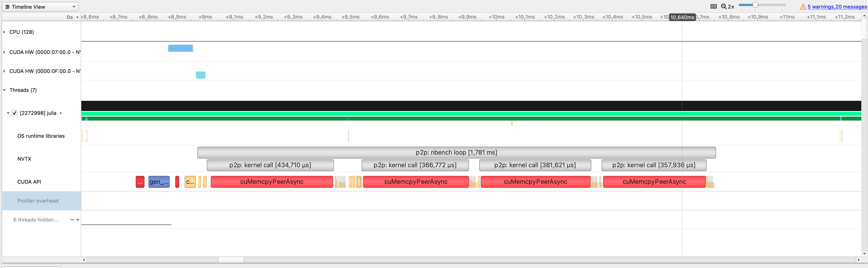The width and height of the screenshot is (868, 268).
Task: Click the green plus show threads icon
Action: (78, 220)
